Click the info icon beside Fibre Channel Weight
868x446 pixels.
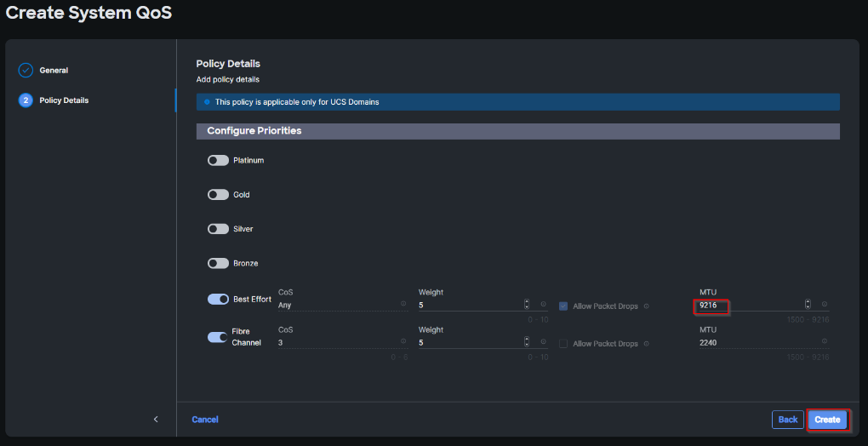(x=543, y=342)
